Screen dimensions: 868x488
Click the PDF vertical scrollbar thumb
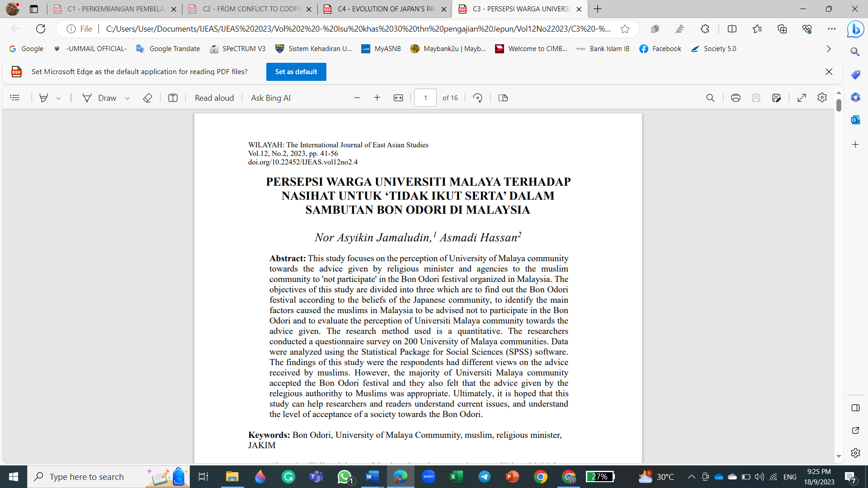pyautogui.click(x=839, y=105)
